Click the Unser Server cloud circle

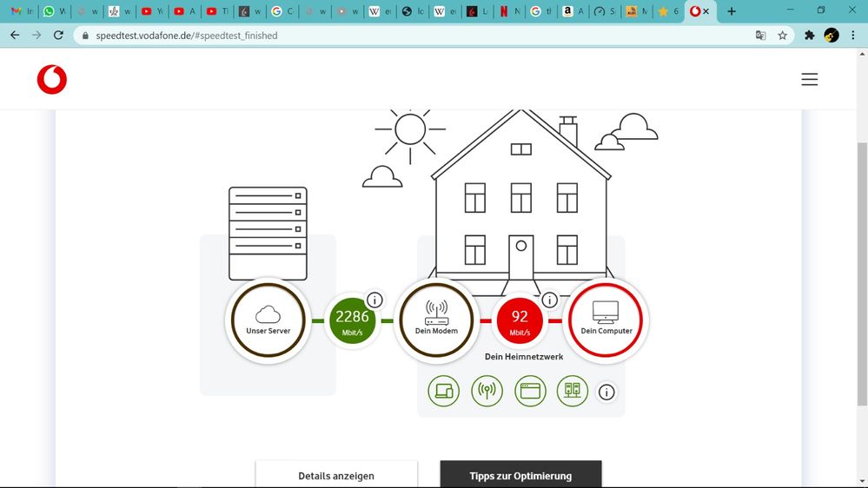pos(268,320)
